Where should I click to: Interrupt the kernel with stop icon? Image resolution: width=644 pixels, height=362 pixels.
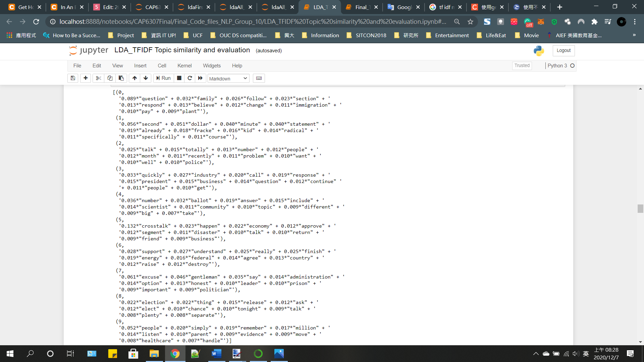click(x=179, y=78)
